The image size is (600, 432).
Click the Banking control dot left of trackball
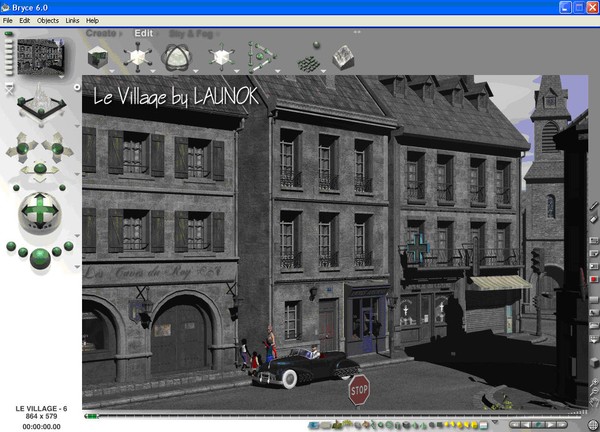tap(16, 188)
